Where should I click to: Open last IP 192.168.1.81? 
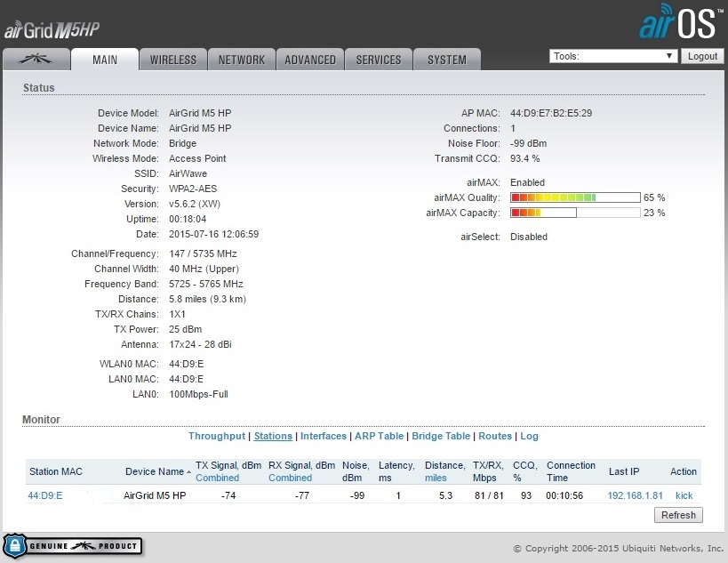pyautogui.click(x=635, y=495)
